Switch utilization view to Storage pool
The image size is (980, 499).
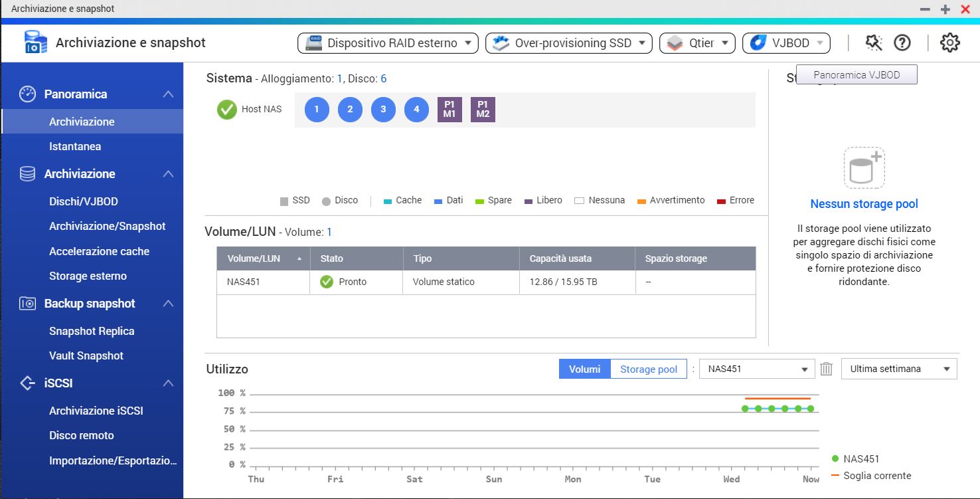tap(648, 369)
